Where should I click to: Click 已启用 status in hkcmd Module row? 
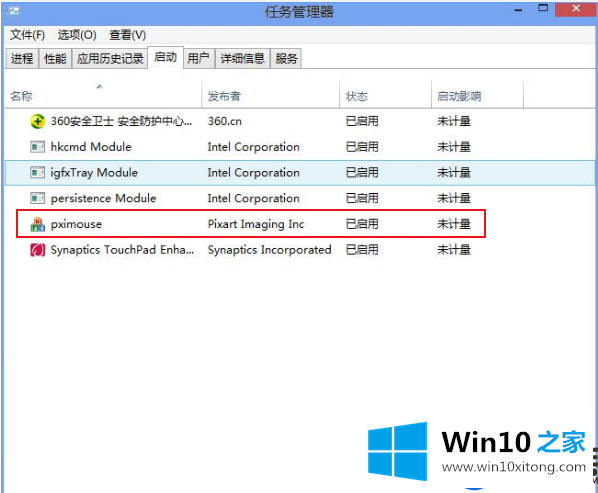tap(362, 147)
